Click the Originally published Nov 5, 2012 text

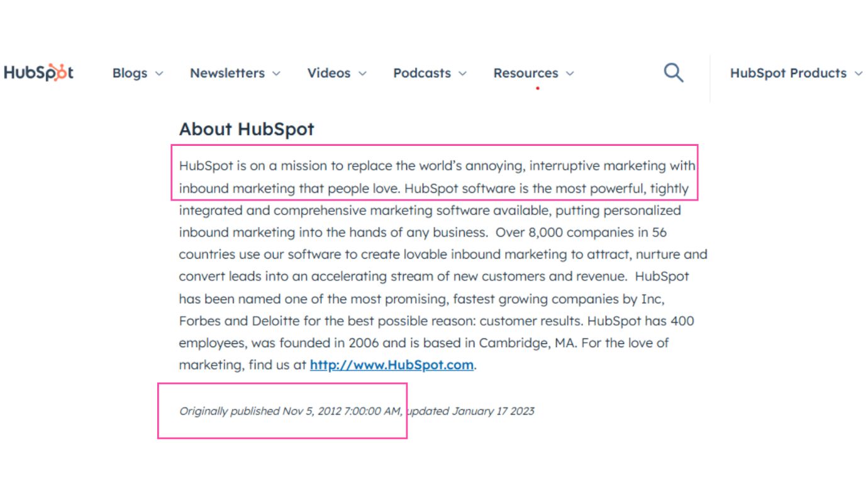(260, 411)
